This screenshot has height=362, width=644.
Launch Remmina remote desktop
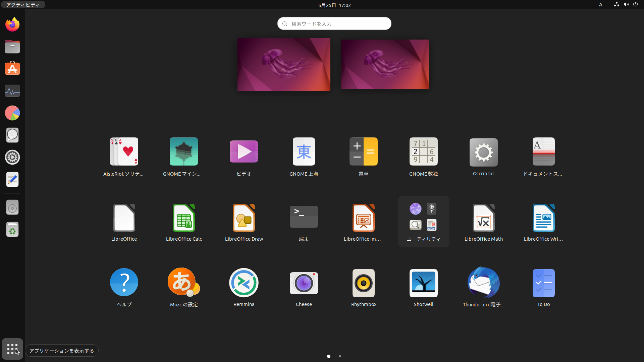[244, 283]
